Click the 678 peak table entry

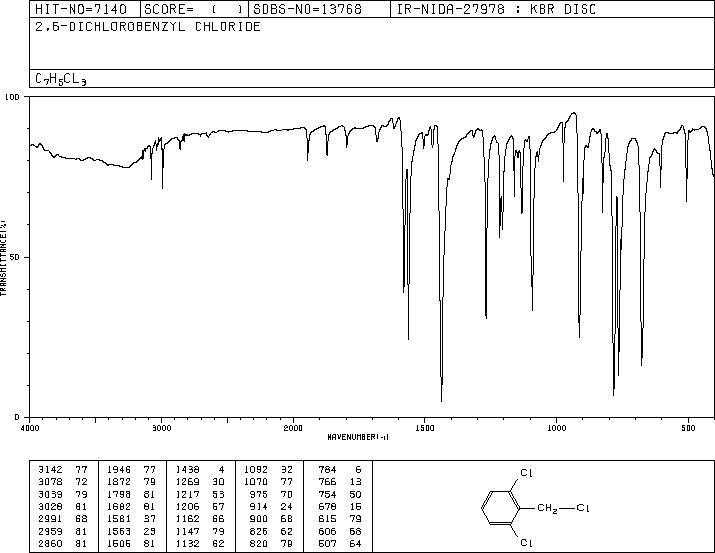(x=340, y=506)
